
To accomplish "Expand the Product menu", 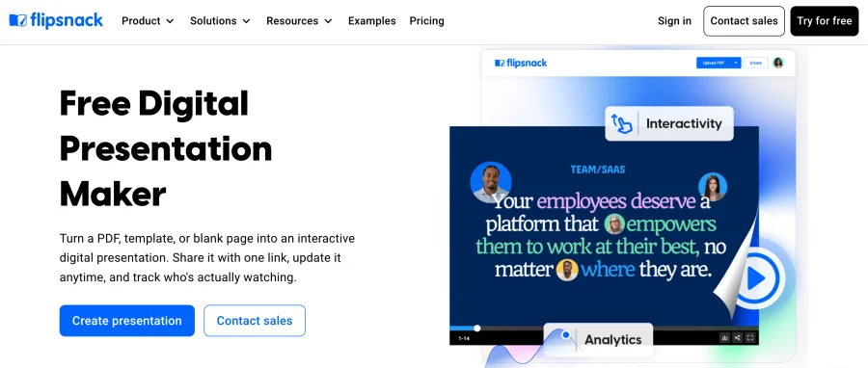I will pyautogui.click(x=148, y=21).
